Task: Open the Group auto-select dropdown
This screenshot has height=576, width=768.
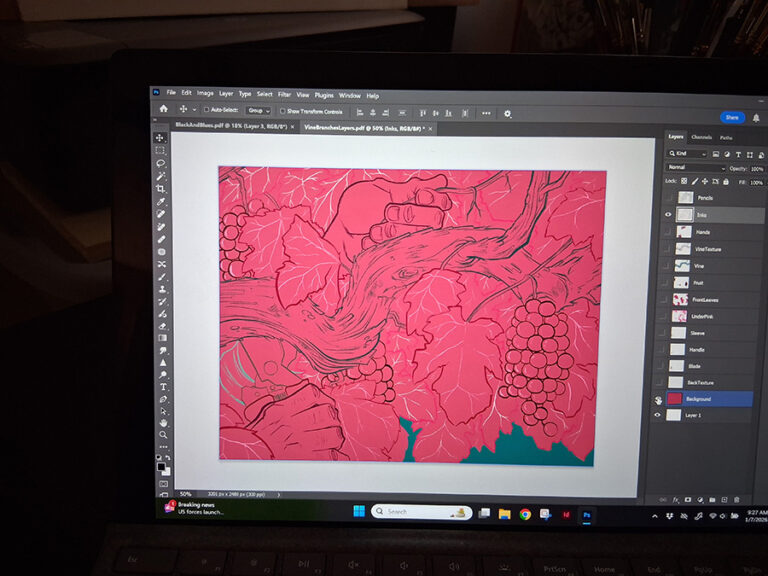Action: pyautogui.click(x=259, y=111)
